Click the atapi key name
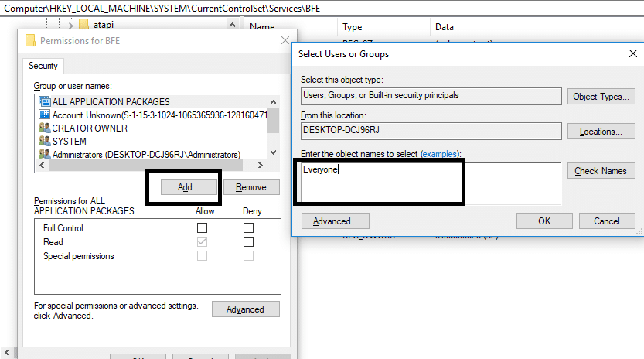The width and height of the screenshot is (644, 359). pos(104,25)
